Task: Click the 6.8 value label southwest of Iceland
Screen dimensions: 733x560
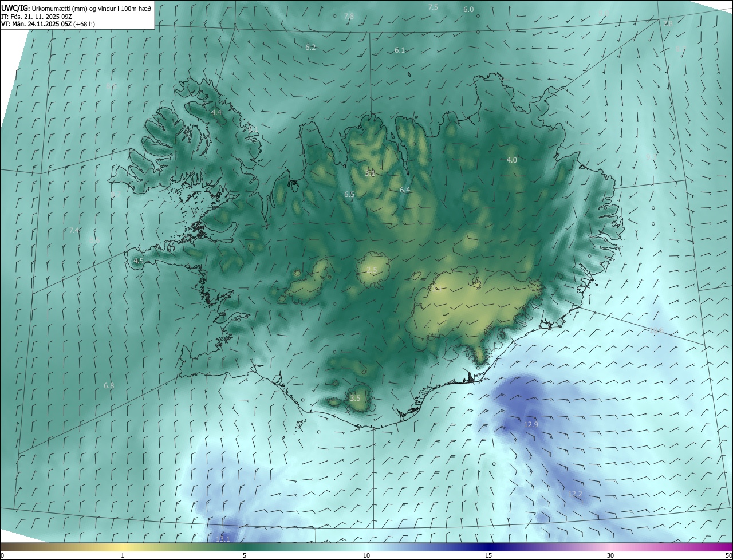Action: 109,385
